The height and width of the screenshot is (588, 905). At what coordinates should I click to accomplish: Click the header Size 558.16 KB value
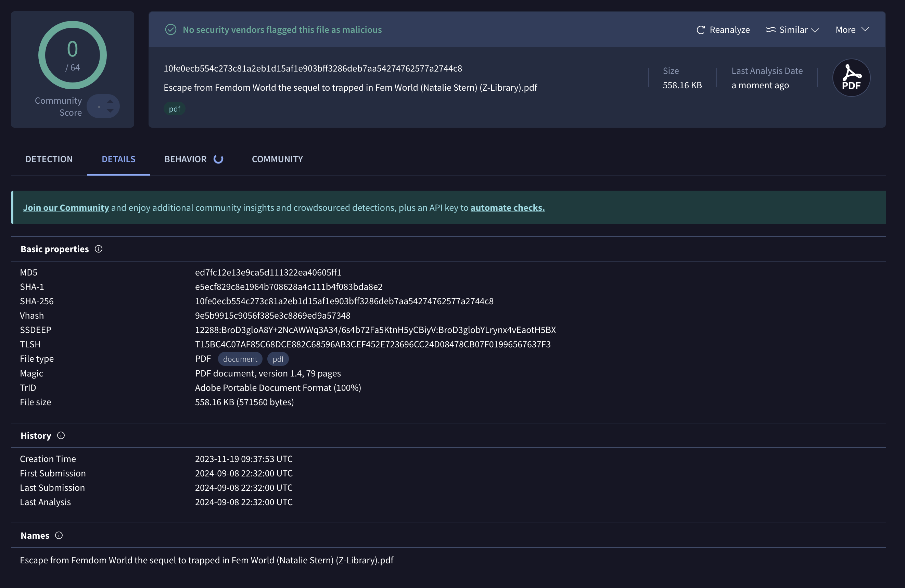pyautogui.click(x=682, y=85)
